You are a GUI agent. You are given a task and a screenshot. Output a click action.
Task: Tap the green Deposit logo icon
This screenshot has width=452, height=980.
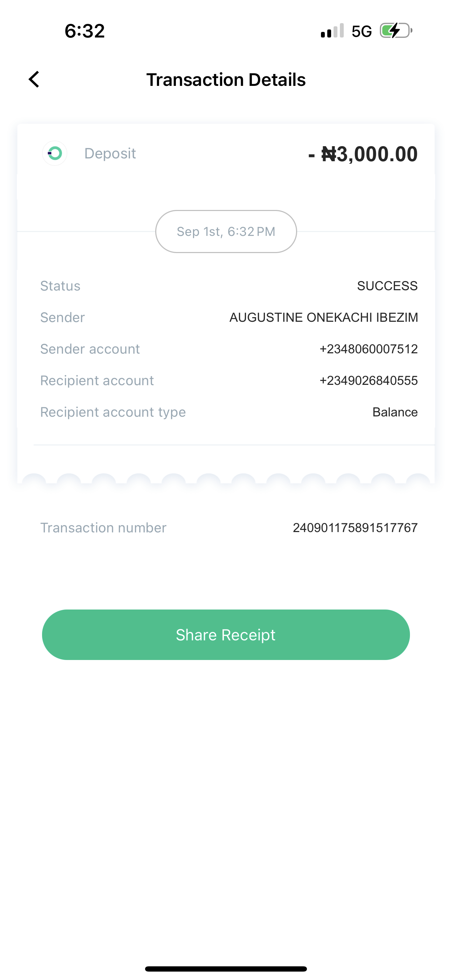pos(55,153)
